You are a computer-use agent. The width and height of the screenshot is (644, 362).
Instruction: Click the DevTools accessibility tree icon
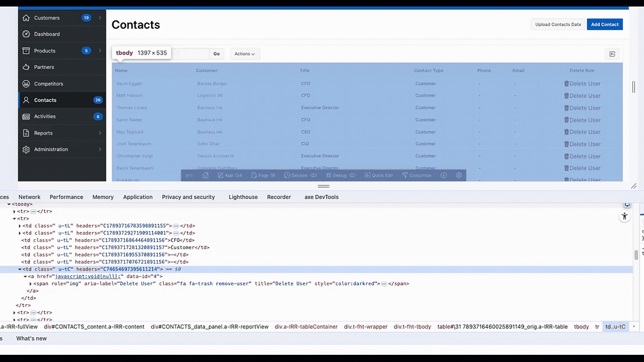(x=624, y=216)
